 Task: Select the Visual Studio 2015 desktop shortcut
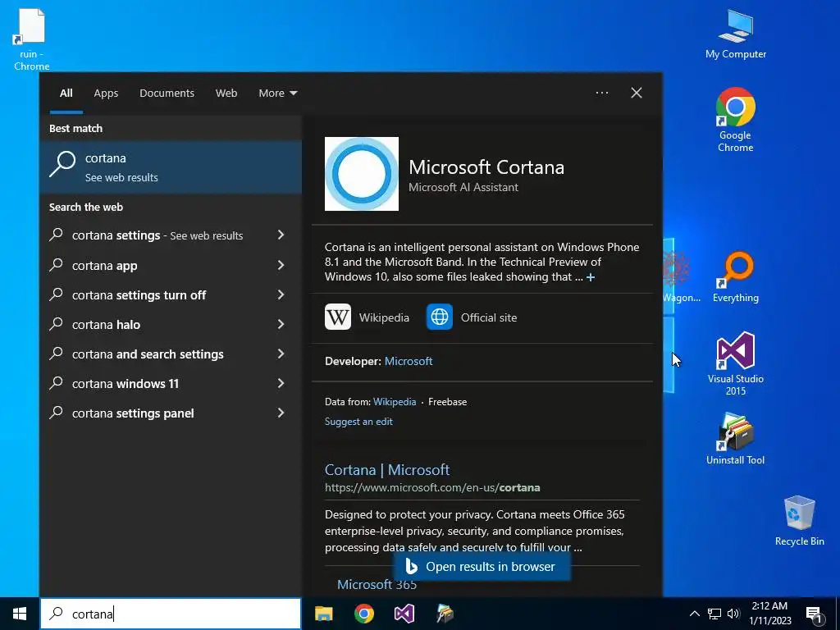click(x=736, y=363)
